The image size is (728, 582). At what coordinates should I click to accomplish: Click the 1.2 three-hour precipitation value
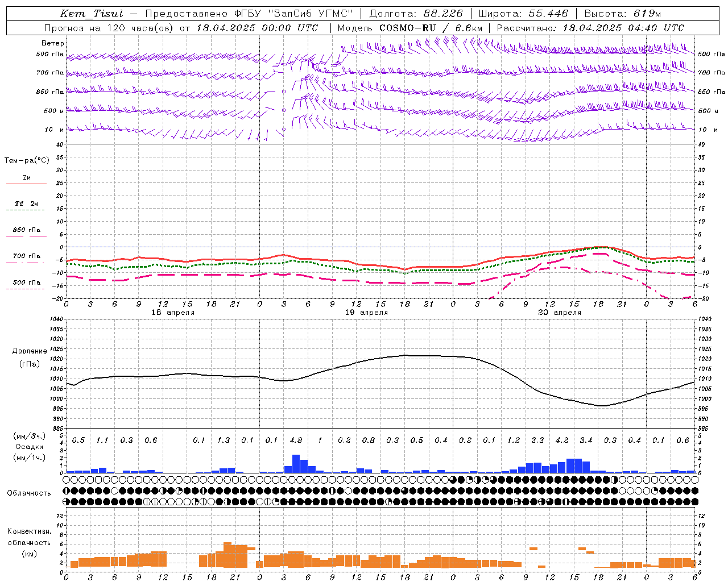(x=514, y=440)
